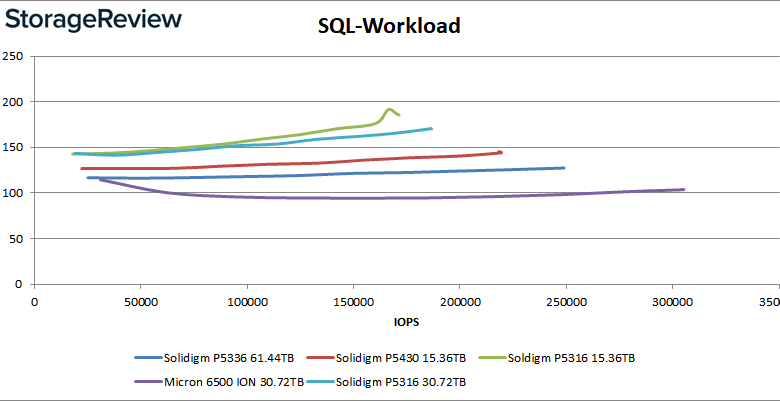Click the x-axis label 150000
Viewport: 780px width, 401px height.
coord(353,301)
